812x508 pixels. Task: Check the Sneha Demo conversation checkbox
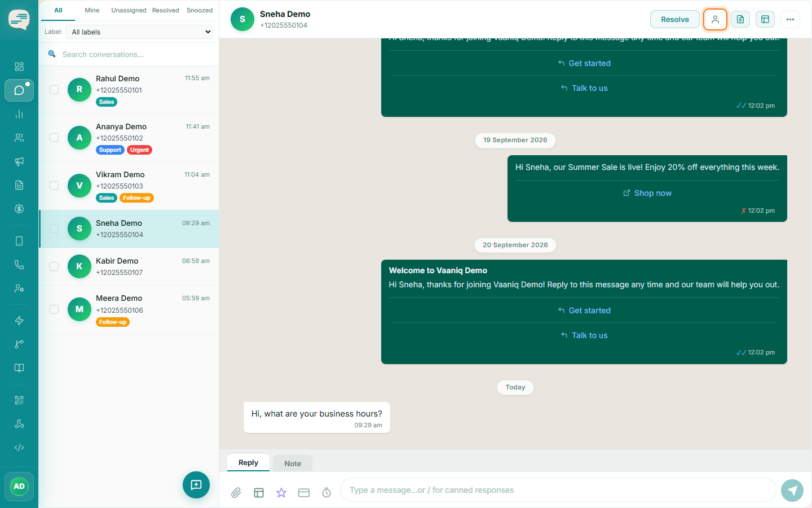click(54, 229)
